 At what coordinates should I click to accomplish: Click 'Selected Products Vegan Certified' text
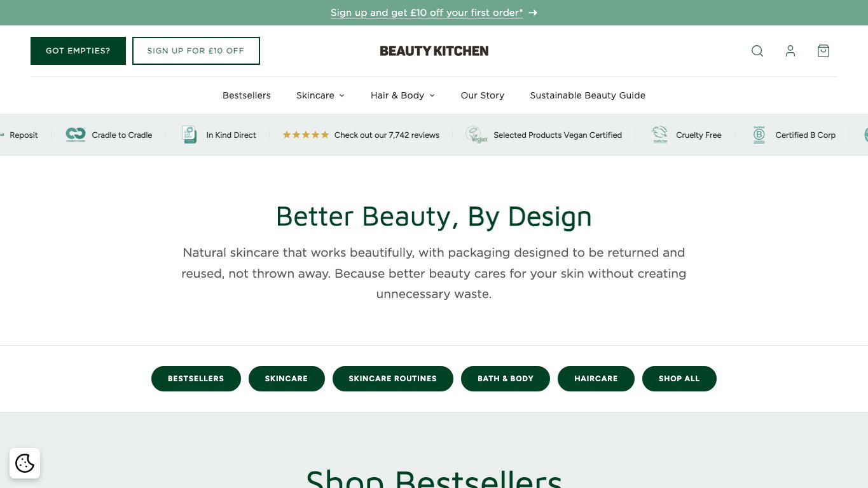(x=558, y=135)
